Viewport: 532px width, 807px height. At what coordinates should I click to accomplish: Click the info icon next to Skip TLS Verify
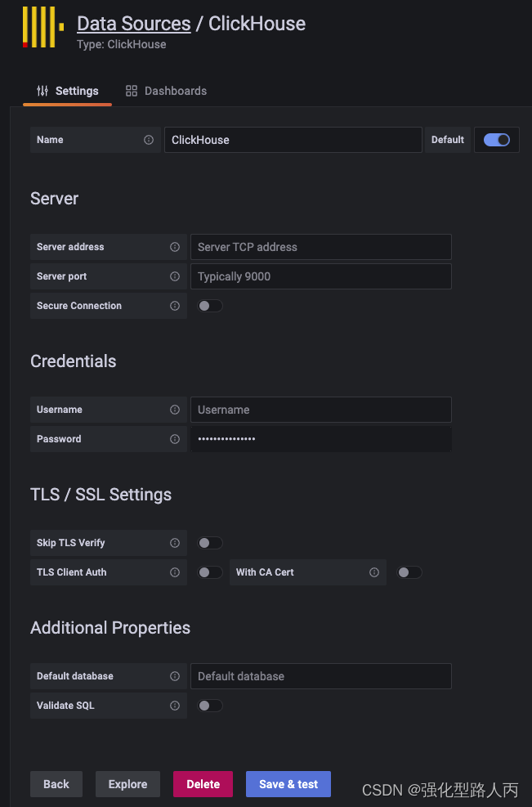tap(174, 542)
